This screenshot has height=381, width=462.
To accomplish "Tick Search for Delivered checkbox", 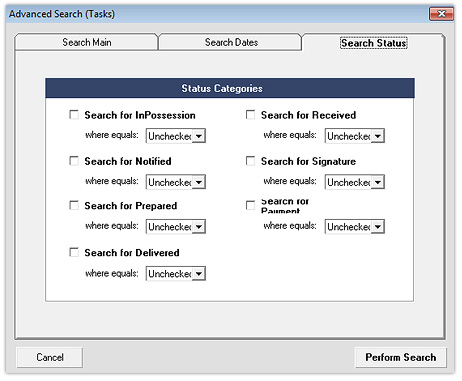I will click(74, 252).
